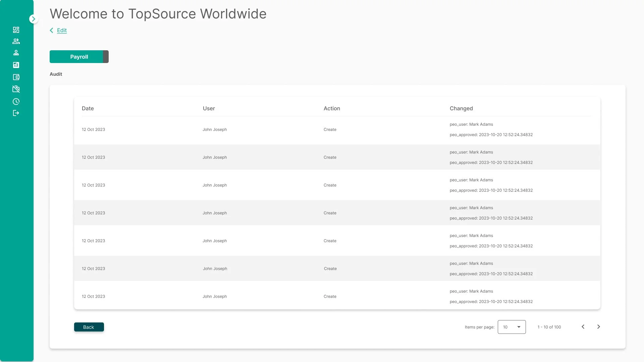Image resolution: width=644 pixels, height=362 pixels.
Task: Go to the next page of audit results
Action: coord(598,326)
